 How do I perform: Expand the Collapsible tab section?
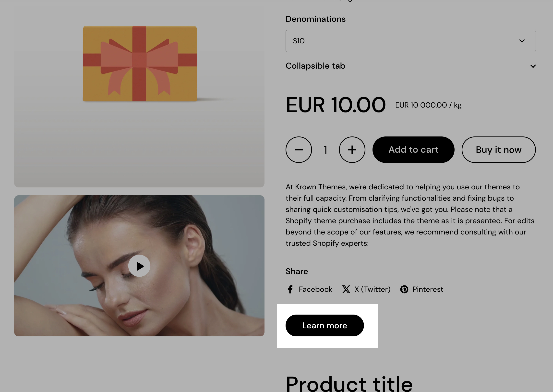point(411,66)
